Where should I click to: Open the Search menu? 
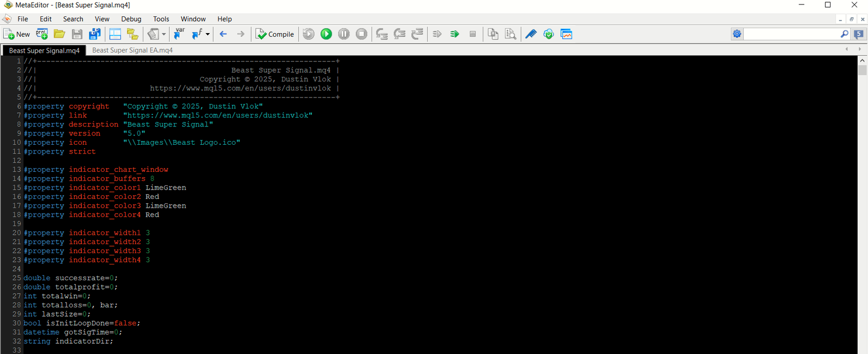[73, 19]
